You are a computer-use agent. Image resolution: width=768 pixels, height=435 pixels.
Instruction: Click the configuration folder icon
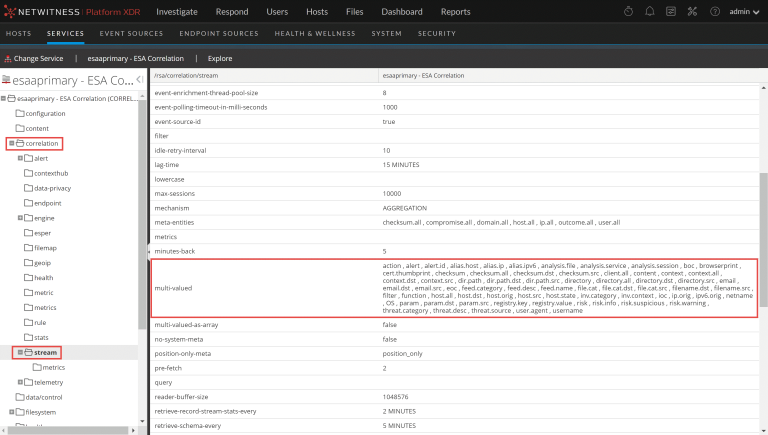[20, 113]
